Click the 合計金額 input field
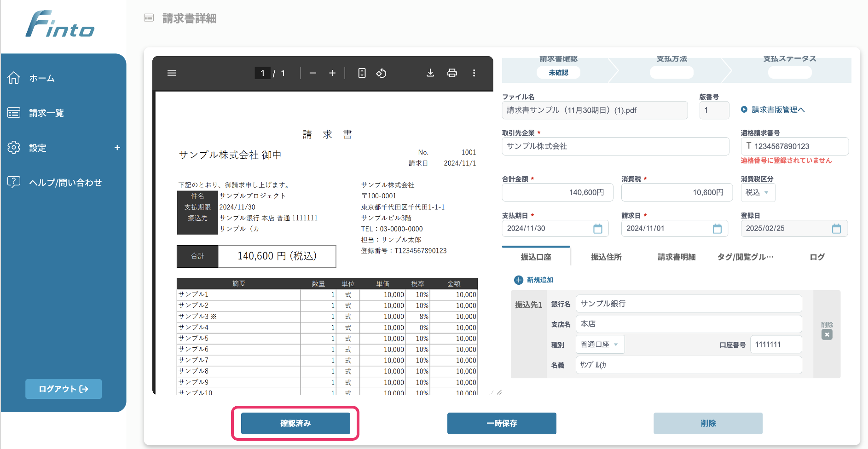The image size is (868, 449). pyautogui.click(x=557, y=192)
